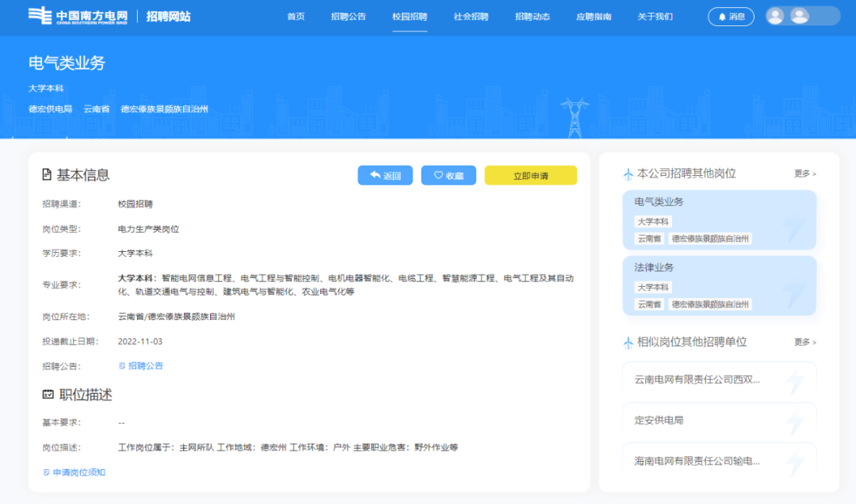
Task: Click the document icon beside 基本信息
Action: [x=47, y=174]
